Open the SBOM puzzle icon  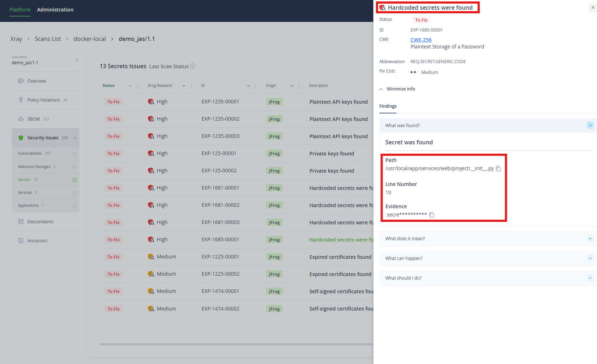21,119
